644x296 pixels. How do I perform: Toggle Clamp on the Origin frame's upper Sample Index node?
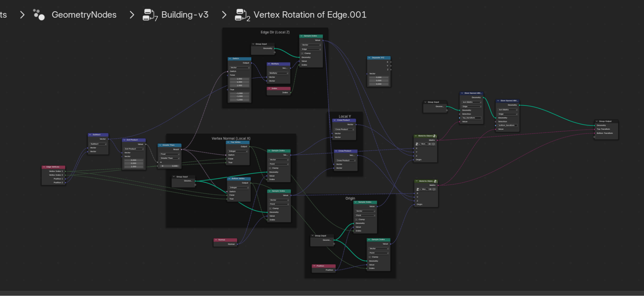(357, 219)
